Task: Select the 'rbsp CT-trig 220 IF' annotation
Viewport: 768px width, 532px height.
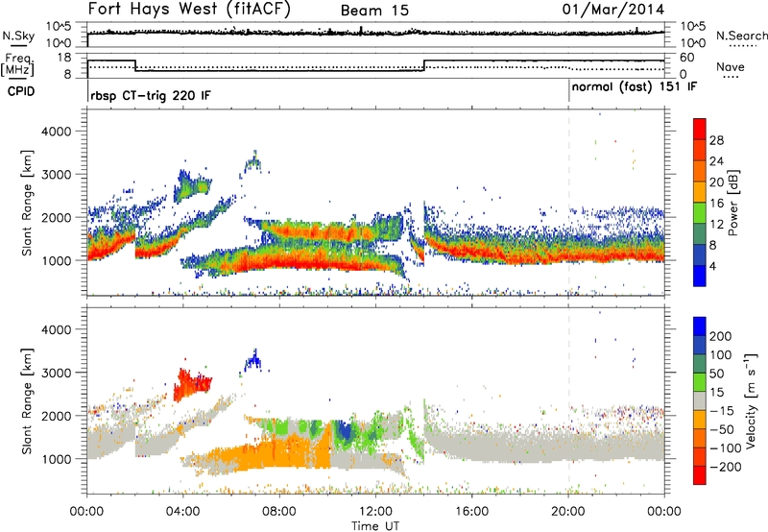Action: point(151,95)
